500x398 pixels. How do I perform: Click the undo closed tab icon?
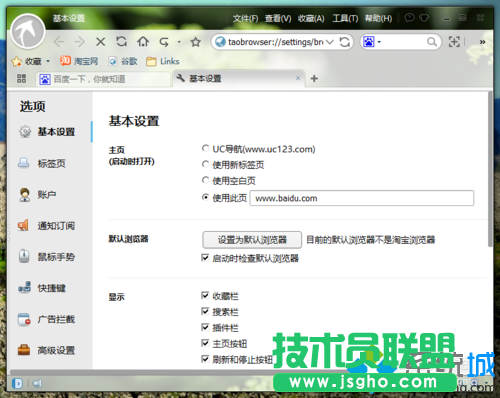pos(164,42)
